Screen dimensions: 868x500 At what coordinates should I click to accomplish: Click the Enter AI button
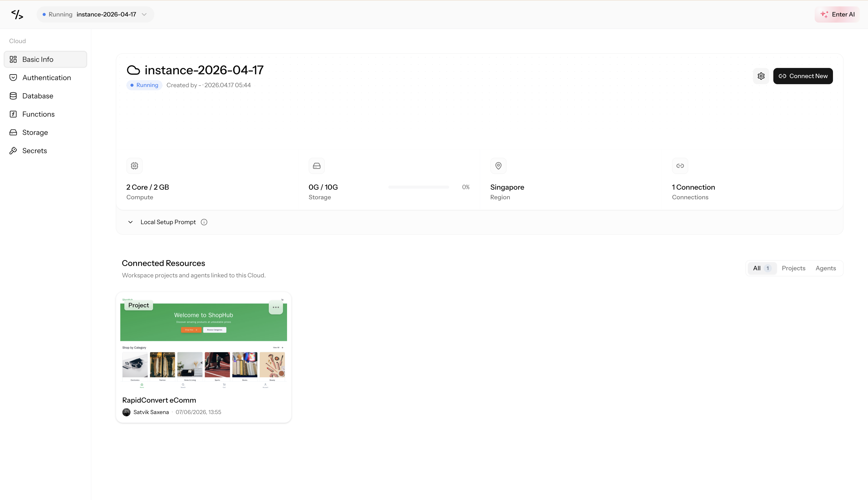[x=837, y=14]
